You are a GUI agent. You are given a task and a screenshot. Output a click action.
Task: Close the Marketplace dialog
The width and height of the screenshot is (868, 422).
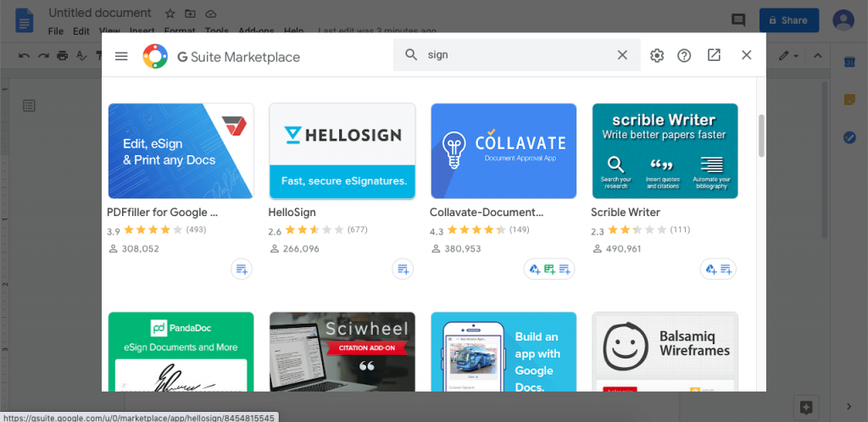[746, 55]
